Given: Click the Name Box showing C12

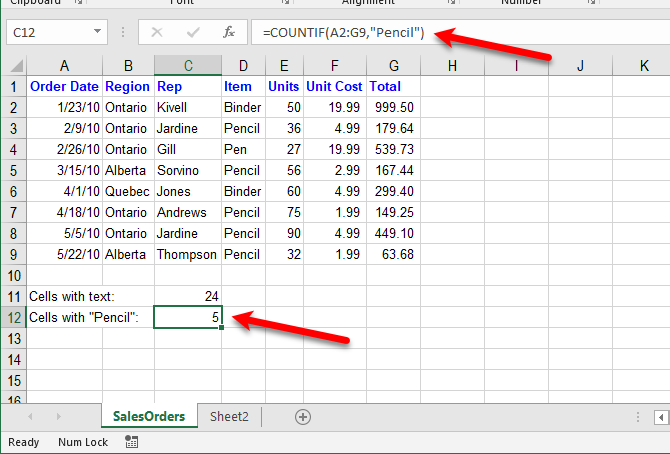Looking at the screenshot, I should pyautogui.click(x=50, y=33).
